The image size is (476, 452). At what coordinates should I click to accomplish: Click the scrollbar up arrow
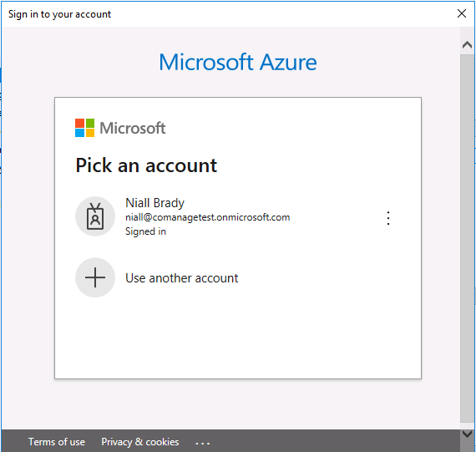pyautogui.click(x=467, y=45)
